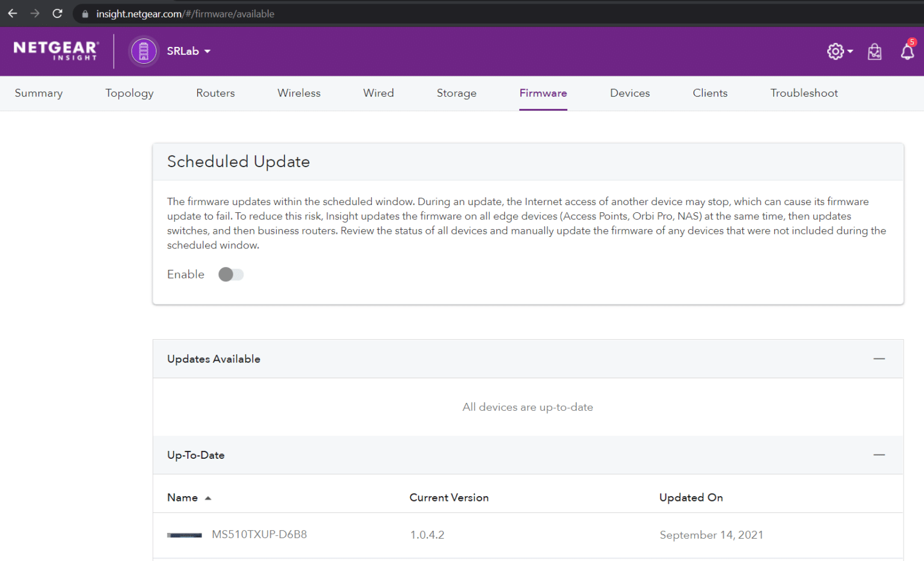Viewport: 924px width, 561px height.
Task: Collapse the Updates Available section
Action: click(x=879, y=359)
